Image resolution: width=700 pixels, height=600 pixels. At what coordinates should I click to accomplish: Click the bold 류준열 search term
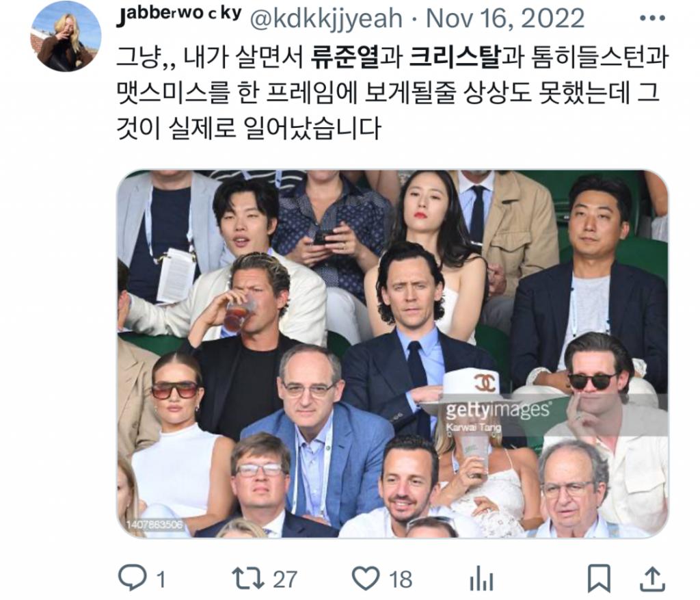[x=345, y=58]
